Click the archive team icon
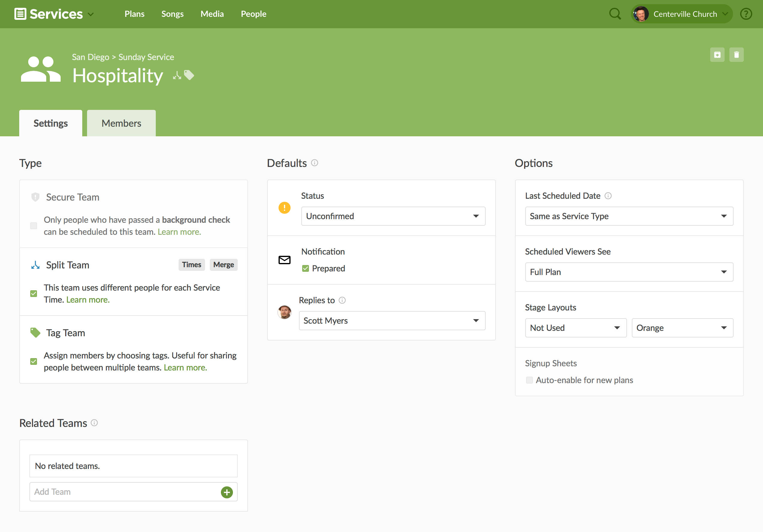763x532 pixels. click(x=717, y=55)
